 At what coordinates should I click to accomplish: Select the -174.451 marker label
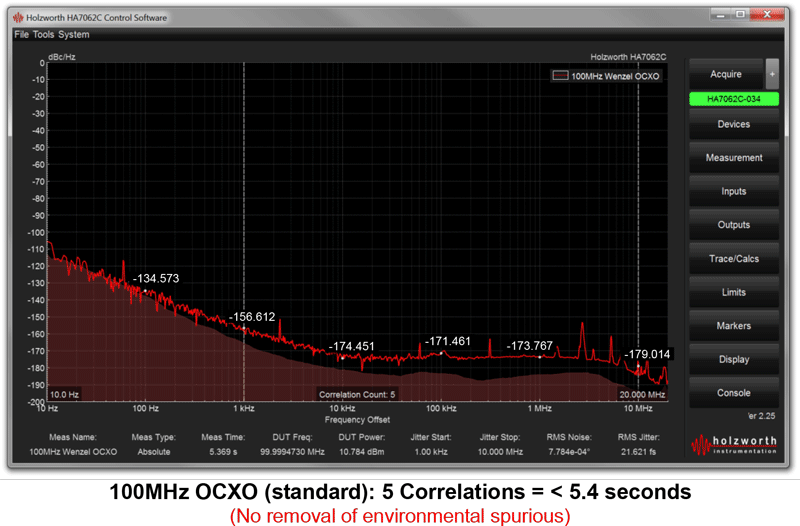coord(352,346)
